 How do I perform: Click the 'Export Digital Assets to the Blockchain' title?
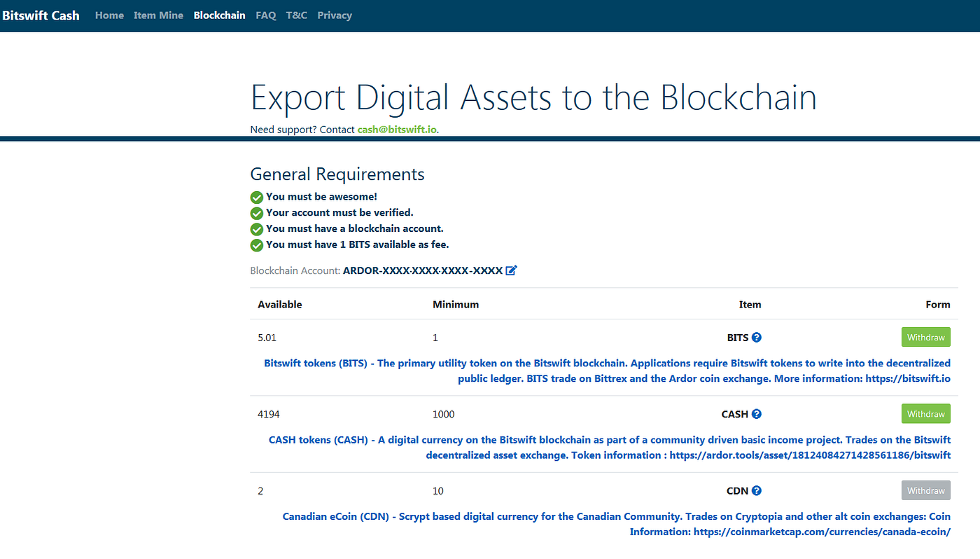533,97
